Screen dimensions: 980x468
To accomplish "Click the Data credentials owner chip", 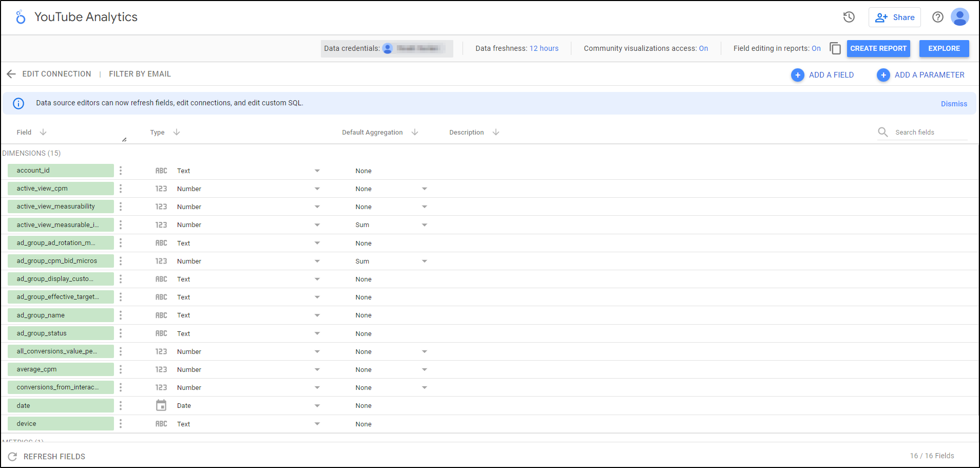I will [x=387, y=48].
